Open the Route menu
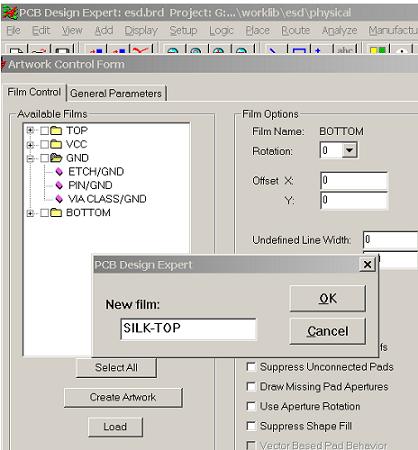This screenshot has width=418, height=450. tap(296, 30)
